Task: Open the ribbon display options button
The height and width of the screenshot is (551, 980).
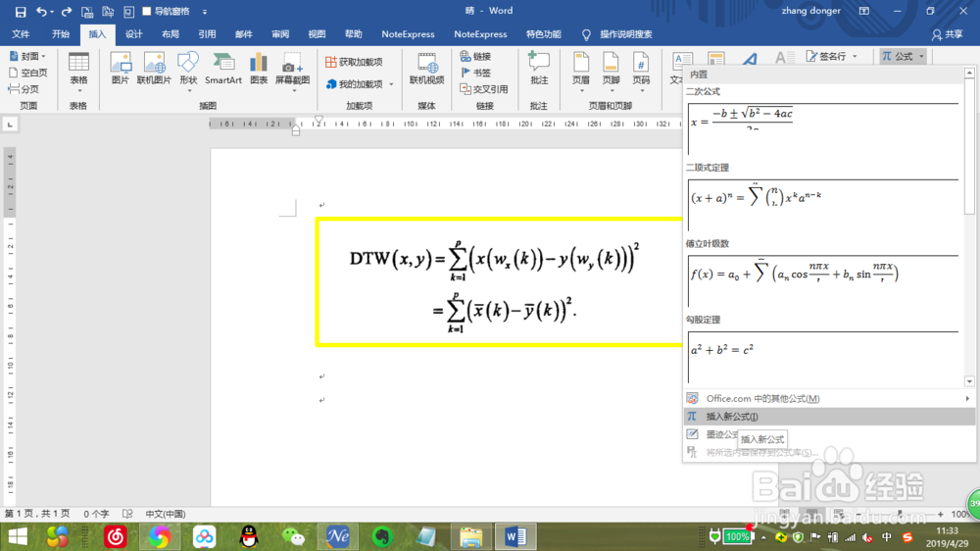Action: tap(863, 11)
